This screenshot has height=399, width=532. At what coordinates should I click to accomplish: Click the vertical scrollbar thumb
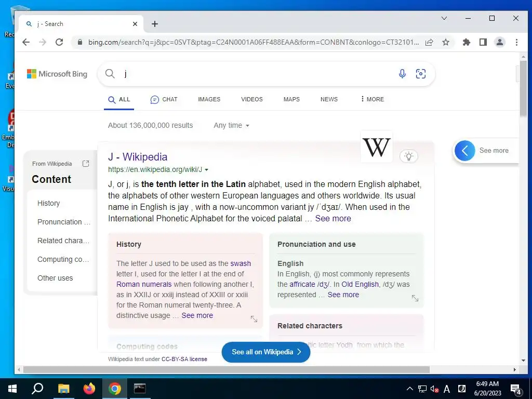(523, 88)
